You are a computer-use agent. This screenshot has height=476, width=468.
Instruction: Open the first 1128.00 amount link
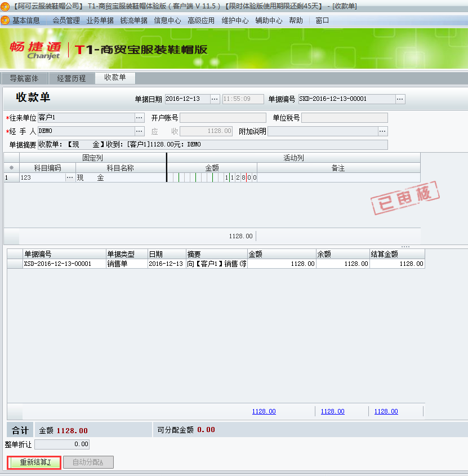264,411
